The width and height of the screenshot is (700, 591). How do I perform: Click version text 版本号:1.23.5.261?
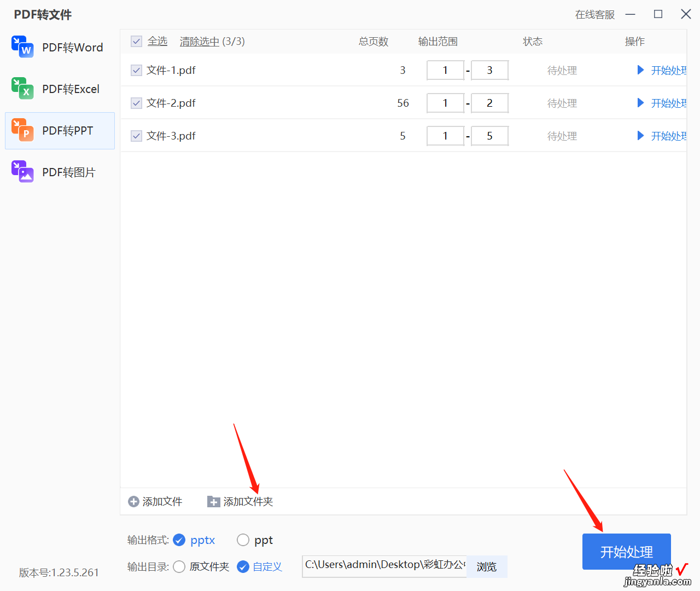click(x=59, y=572)
